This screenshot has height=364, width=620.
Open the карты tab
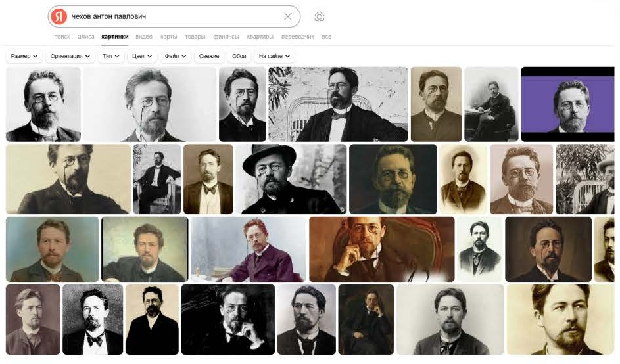[168, 37]
